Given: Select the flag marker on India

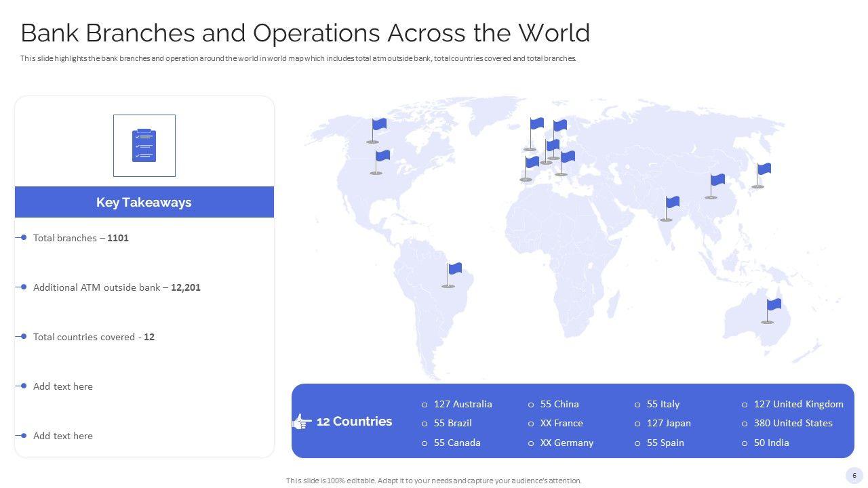Looking at the screenshot, I should tap(669, 209).
